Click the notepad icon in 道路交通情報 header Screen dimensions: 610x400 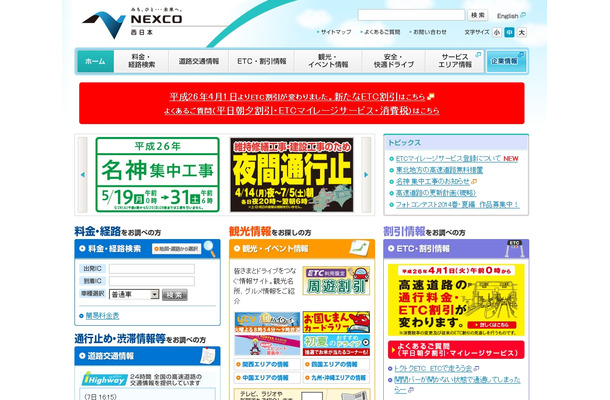click(x=208, y=356)
